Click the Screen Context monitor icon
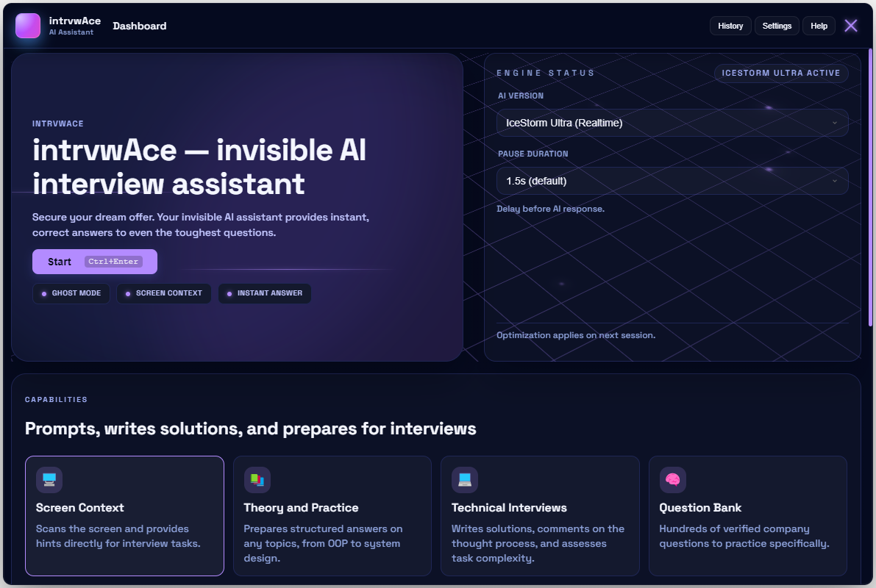This screenshot has height=588, width=876. pos(49,479)
